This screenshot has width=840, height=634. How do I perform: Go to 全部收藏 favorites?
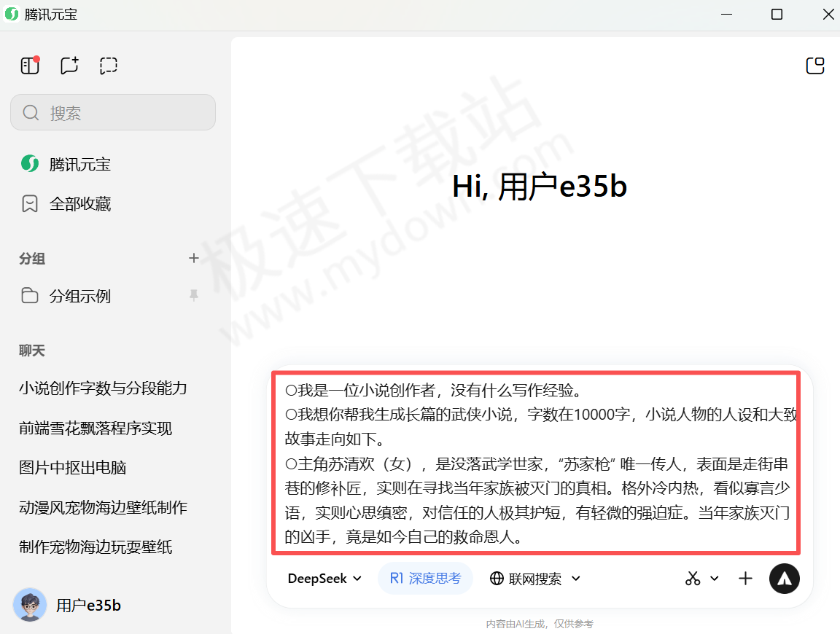[x=79, y=204]
